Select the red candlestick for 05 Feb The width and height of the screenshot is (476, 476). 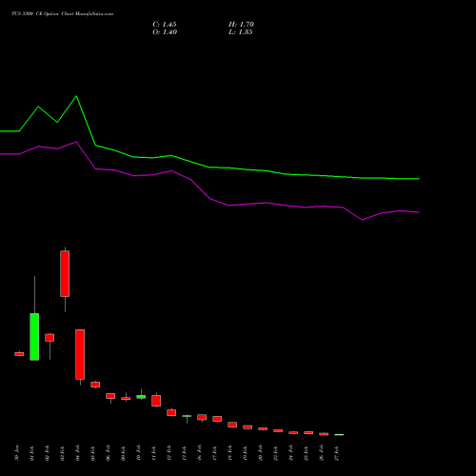pyautogui.click(x=95, y=385)
